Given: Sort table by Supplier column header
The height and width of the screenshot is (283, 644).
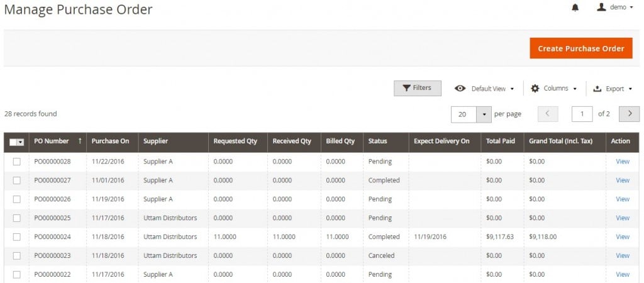Looking at the screenshot, I should [x=155, y=141].
